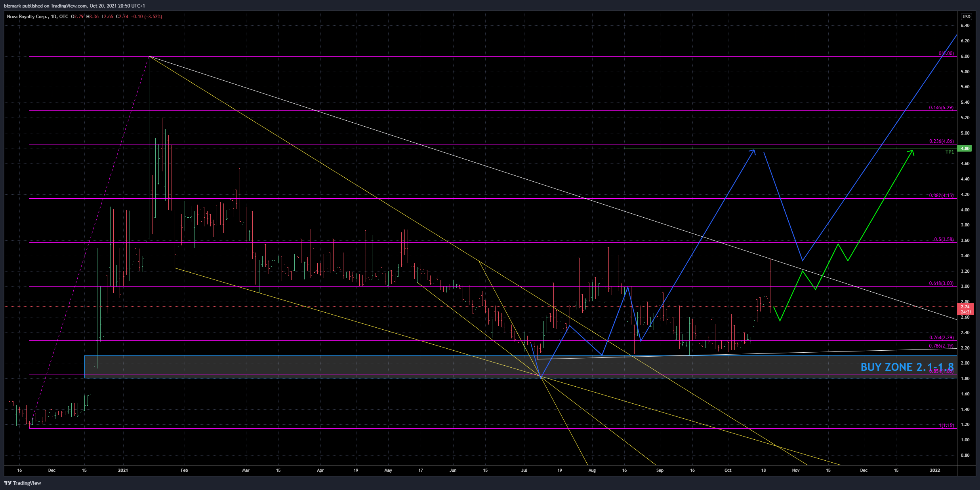Click 1.60 on the price axis
Screen dimensions: 980x490
click(x=965, y=394)
